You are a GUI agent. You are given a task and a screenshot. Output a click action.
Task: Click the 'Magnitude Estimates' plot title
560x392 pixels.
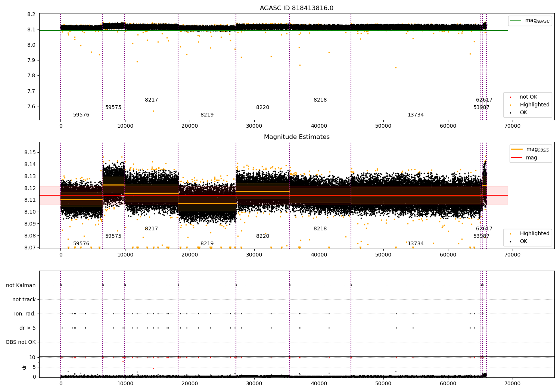[296, 137]
